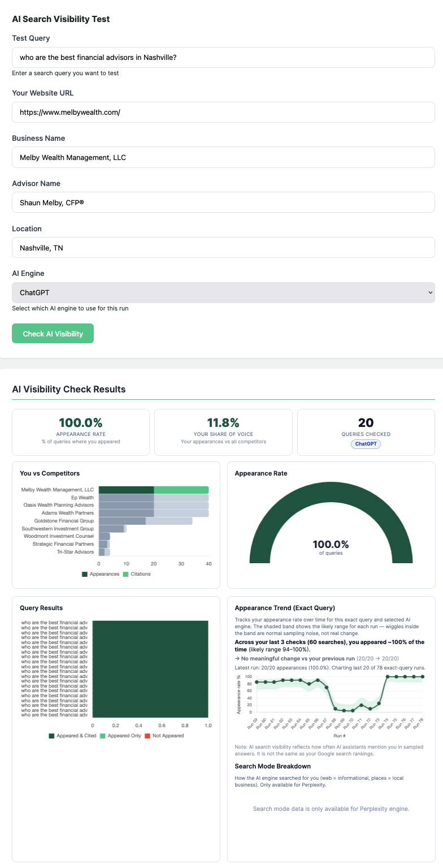Toggle the Citations legend in You vs Competitors

[137, 574]
